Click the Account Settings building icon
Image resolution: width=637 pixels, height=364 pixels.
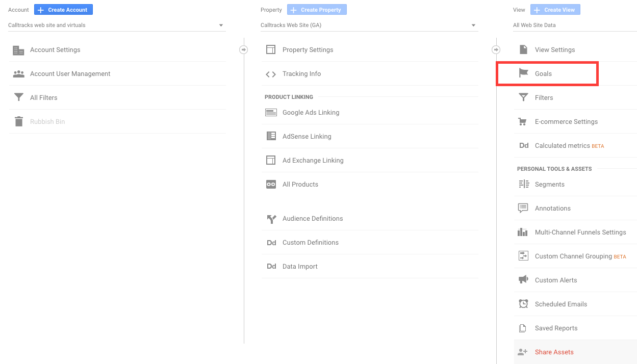click(19, 50)
